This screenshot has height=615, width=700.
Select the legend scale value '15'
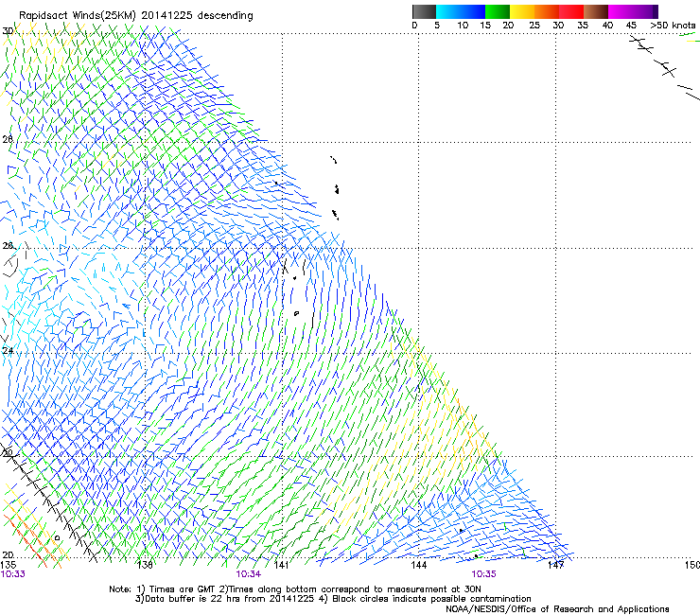(485, 25)
